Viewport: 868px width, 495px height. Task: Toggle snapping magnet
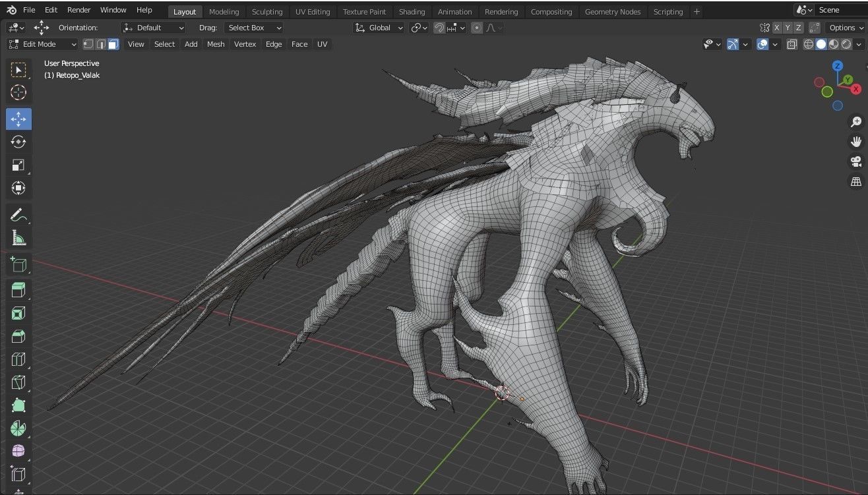pos(439,28)
